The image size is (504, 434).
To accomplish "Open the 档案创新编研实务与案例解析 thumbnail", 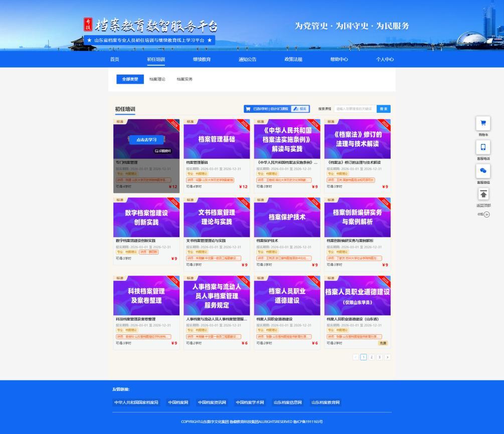I will pos(358,218).
